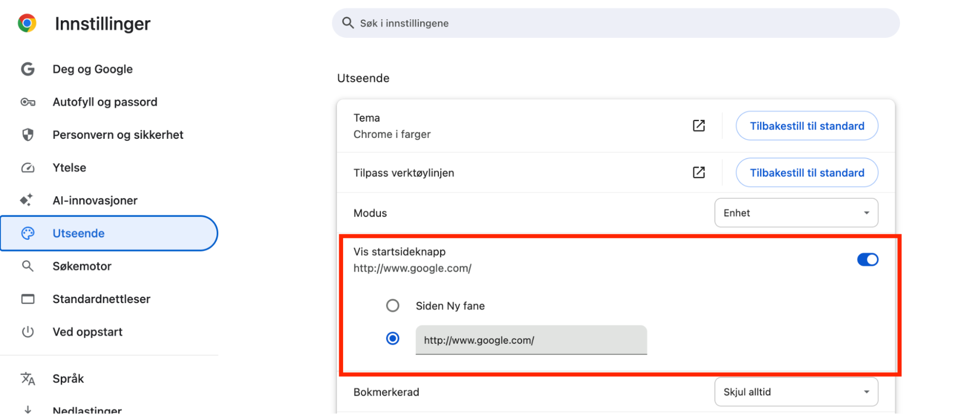The image size is (980, 414).
Task: Click the browser window icon for Standardnettleser
Action: pos(28,299)
